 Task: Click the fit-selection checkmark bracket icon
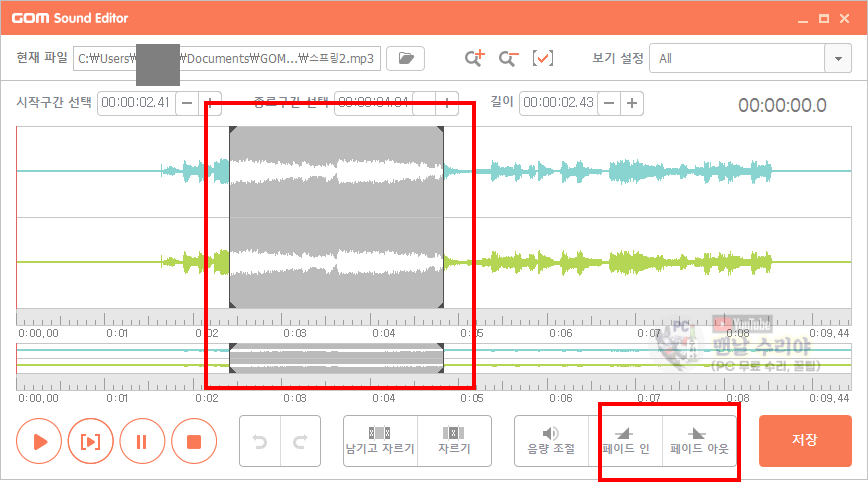pyautogui.click(x=542, y=58)
